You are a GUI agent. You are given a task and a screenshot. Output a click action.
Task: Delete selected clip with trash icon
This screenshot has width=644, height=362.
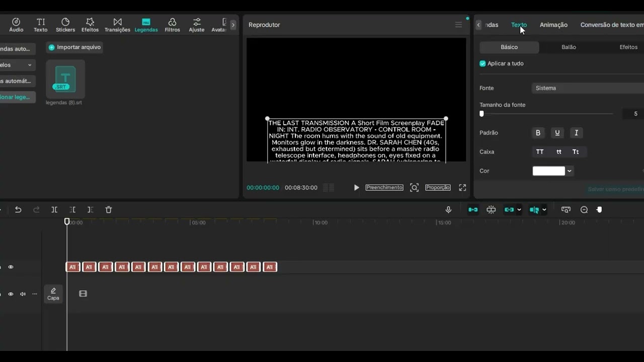(x=108, y=210)
